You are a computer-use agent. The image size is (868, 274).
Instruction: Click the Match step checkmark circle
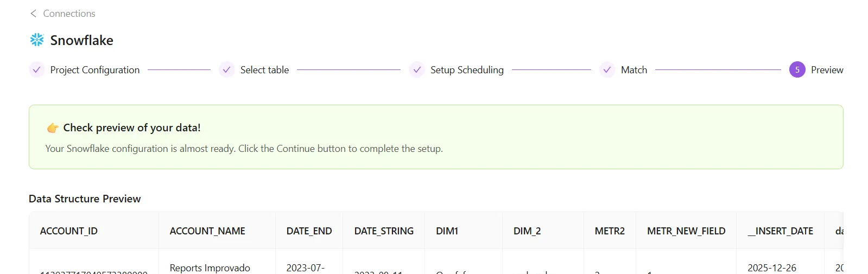pos(607,70)
